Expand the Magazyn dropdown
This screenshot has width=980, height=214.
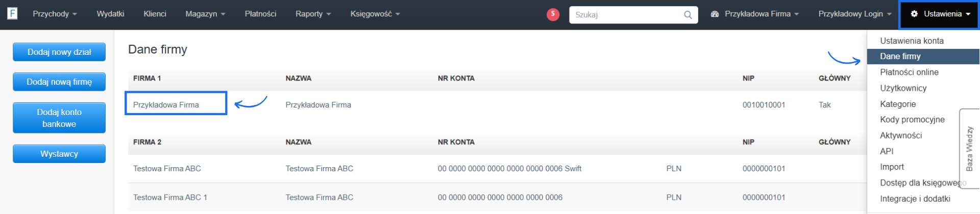tap(205, 14)
